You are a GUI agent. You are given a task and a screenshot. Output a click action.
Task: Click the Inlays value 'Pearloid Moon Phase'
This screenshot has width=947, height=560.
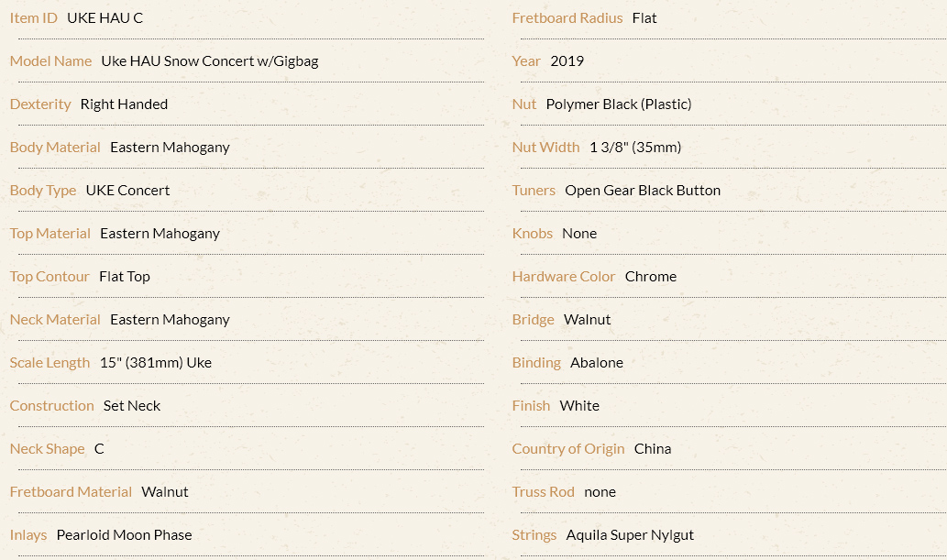click(124, 535)
